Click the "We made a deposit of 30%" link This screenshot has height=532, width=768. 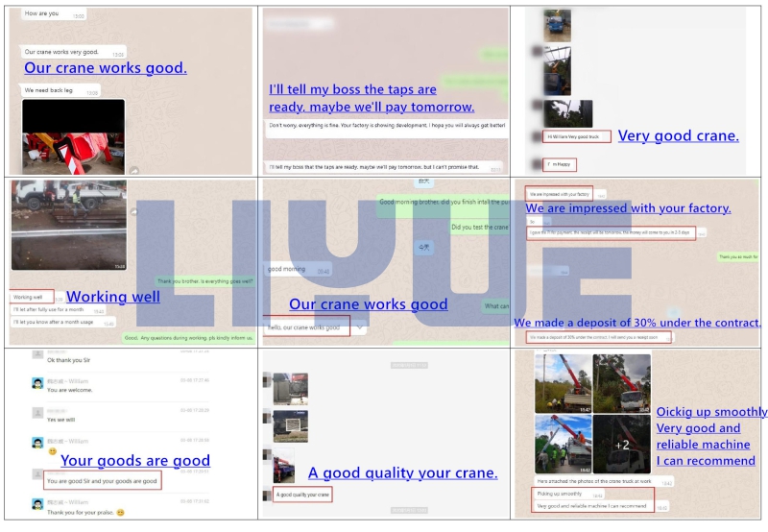[637, 323]
